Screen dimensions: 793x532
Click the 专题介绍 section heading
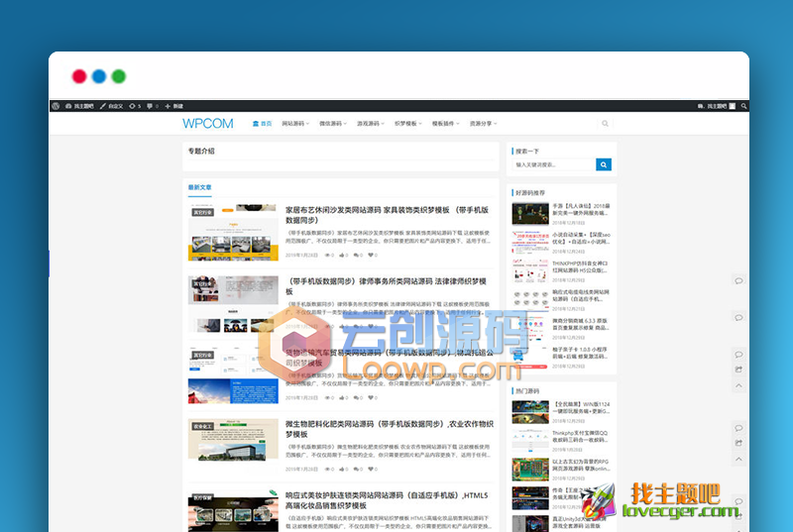201,151
